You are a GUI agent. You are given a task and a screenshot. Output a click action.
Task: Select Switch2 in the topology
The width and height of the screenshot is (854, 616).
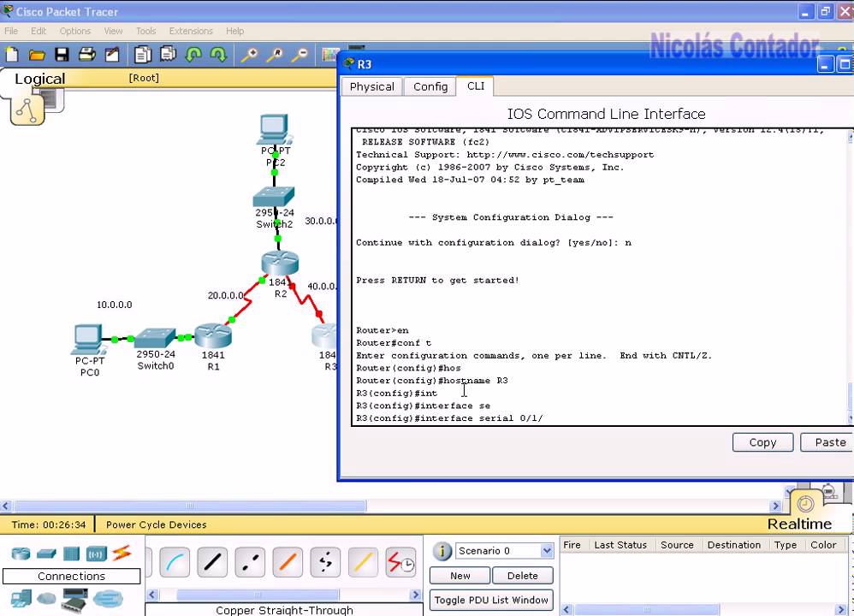pyautogui.click(x=274, y=197)
